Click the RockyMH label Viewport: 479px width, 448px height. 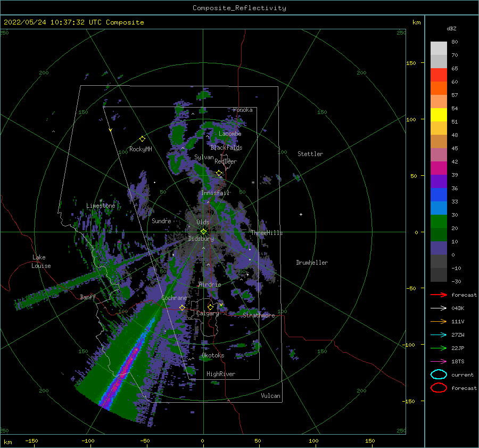[x=141, y=149]
